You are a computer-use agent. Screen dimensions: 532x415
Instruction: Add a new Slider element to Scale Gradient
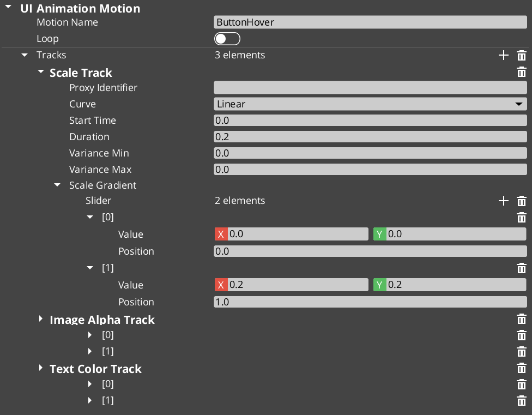[503, 201]
